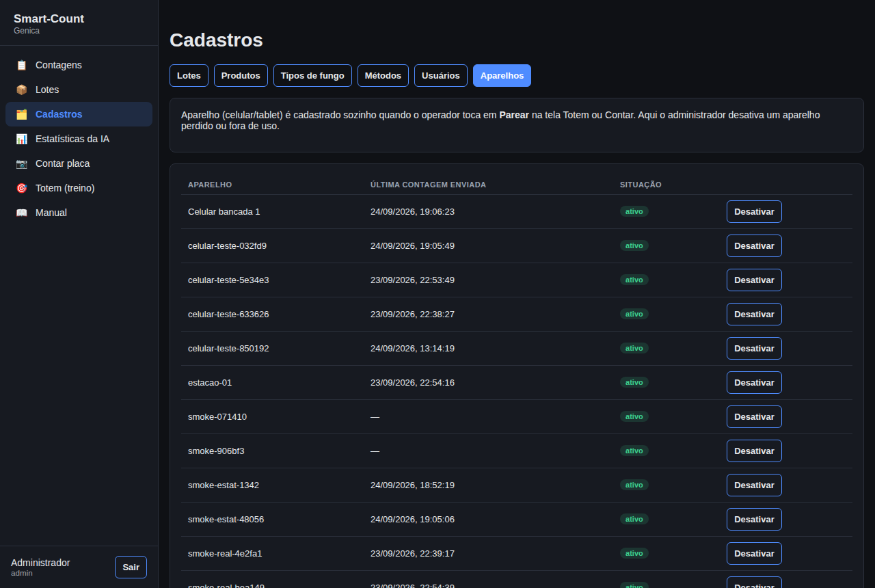Open the Contagens clipboard icon
Viewport: 875px width, 588px height.
pos(22,65)
